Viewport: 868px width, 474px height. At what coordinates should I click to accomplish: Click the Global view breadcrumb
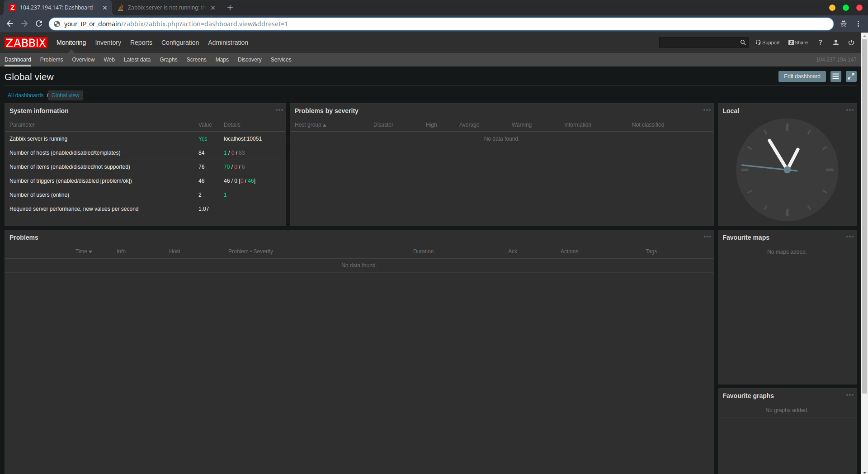click(65, 95)
